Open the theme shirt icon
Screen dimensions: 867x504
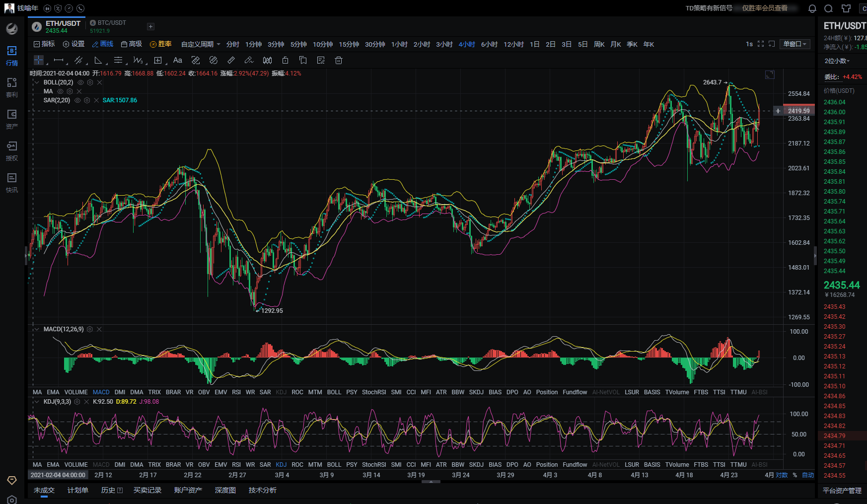click(846, 8)
